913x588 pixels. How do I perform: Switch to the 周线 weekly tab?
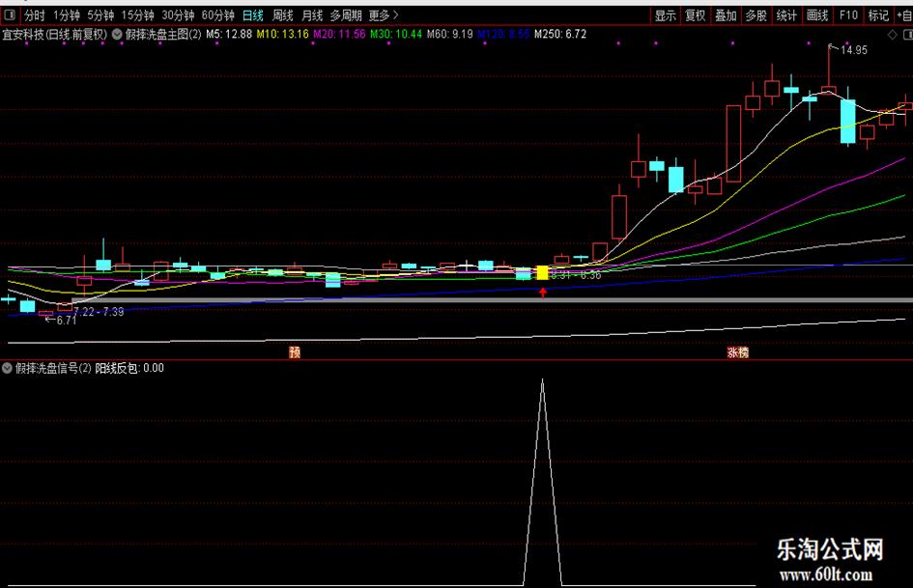pyautogui.click(x=282, y=15)
